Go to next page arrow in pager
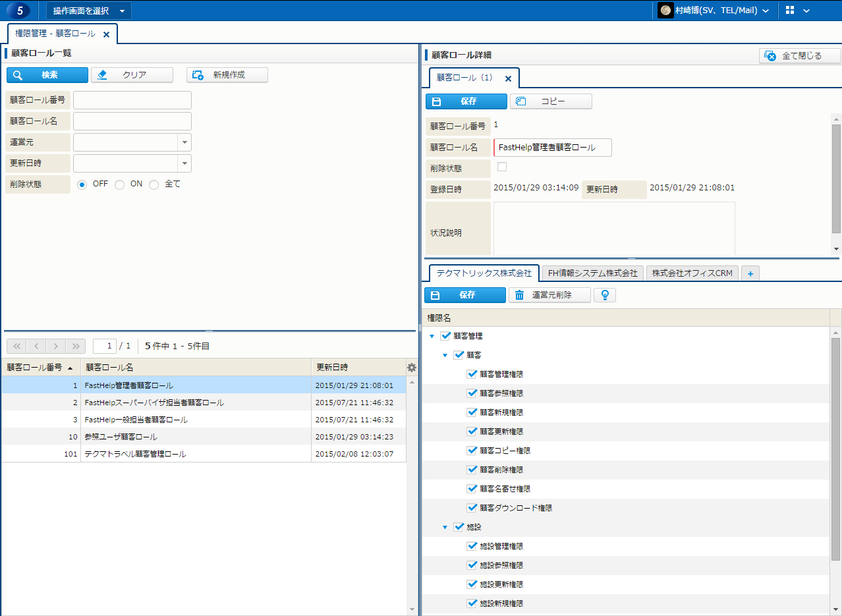This screenshot has width=842, height=616. [57, 346]
